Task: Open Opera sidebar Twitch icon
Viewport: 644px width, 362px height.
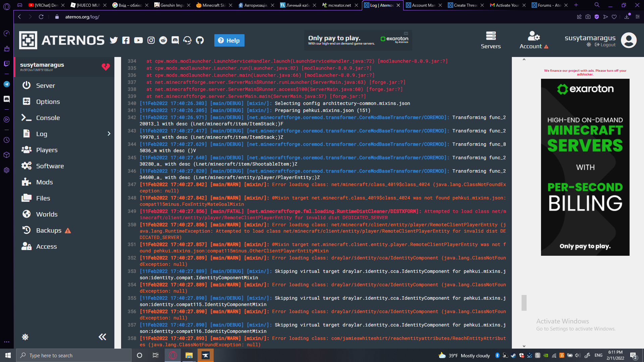Action: pos(6,64)
